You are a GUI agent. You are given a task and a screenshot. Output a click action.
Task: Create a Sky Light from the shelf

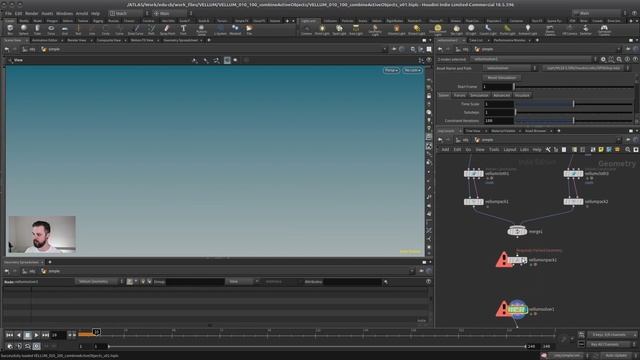(456, 29)
